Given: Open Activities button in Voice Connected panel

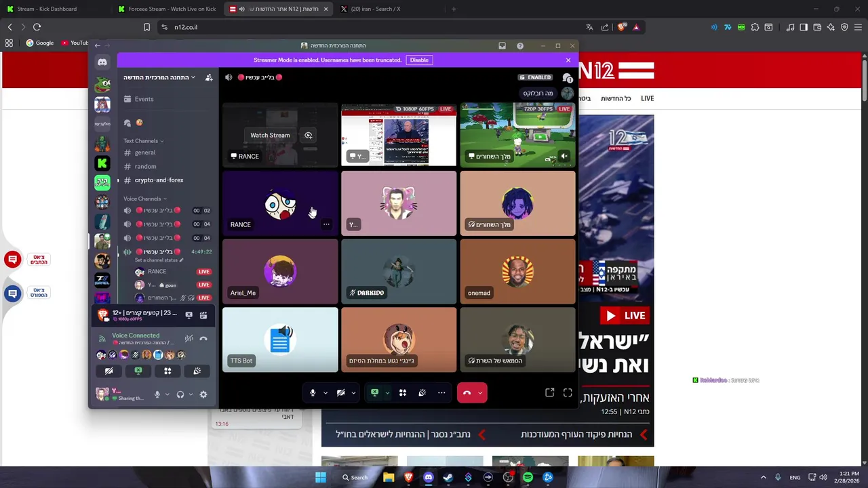Looking at the screenshot, I should coord(167,371).
